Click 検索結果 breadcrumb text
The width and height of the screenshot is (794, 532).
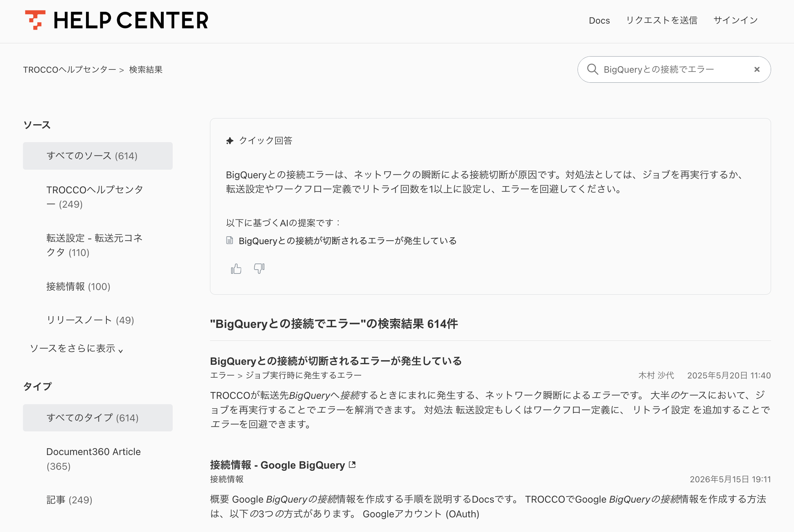click(146, 69)
